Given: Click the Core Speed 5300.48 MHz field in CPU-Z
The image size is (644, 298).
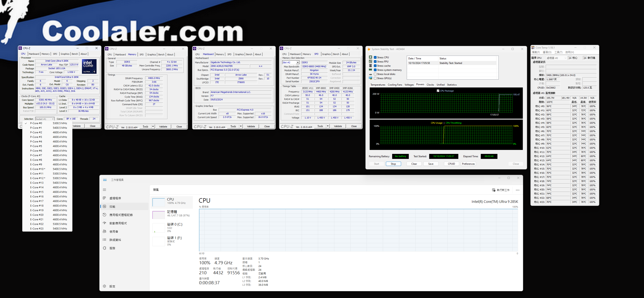Looking at the screenshot, I should click(45, 100).
